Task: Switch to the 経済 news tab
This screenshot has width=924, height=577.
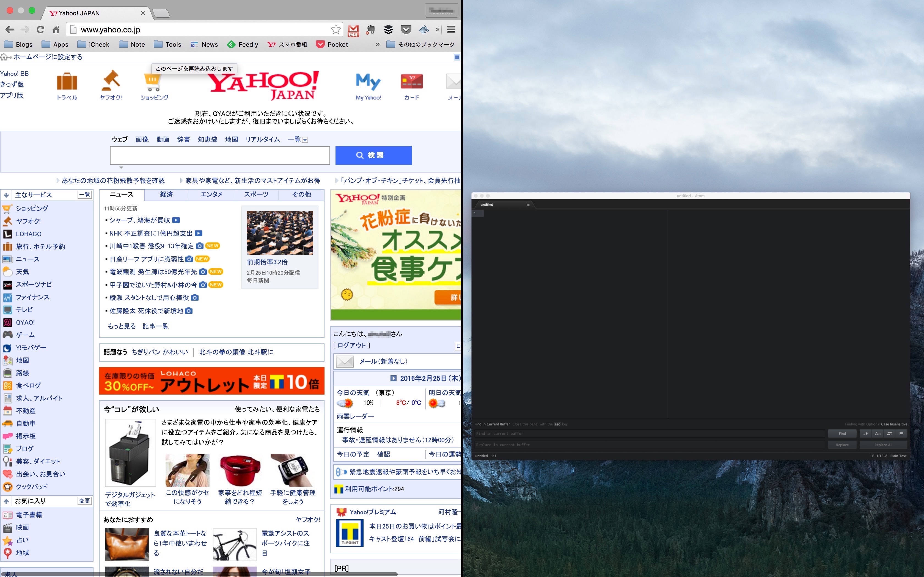Action: [x=166, y=195]
